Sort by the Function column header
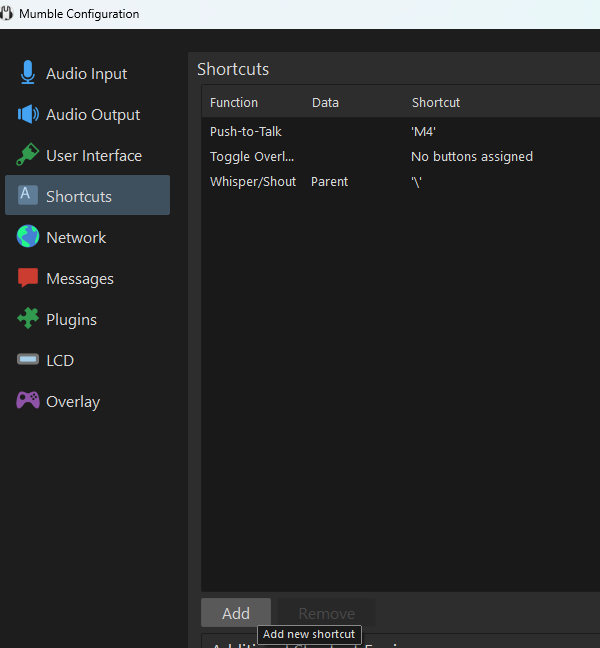Screen dimensions: 600x648 coord(233,102)
